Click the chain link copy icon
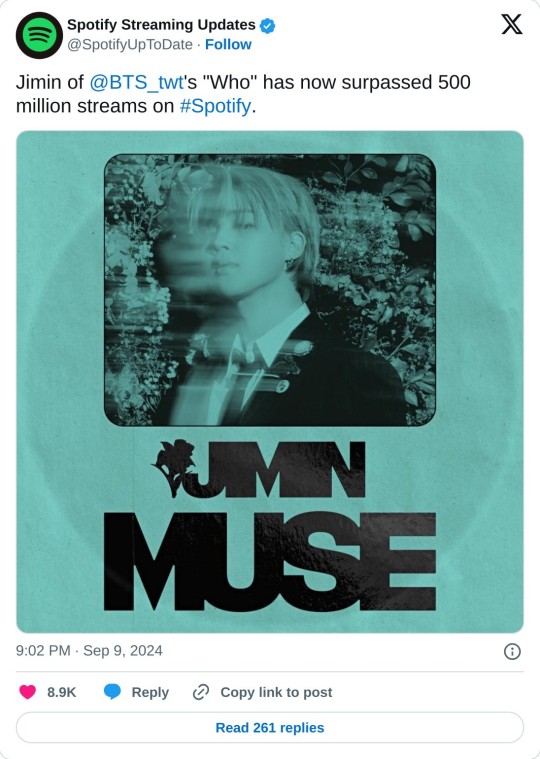This screenshot has height=759, width=540. point(200,692)
